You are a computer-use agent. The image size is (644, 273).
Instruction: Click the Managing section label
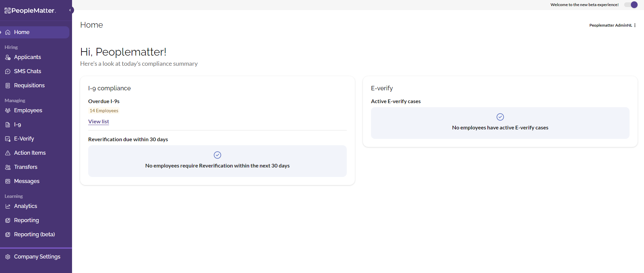15,100
